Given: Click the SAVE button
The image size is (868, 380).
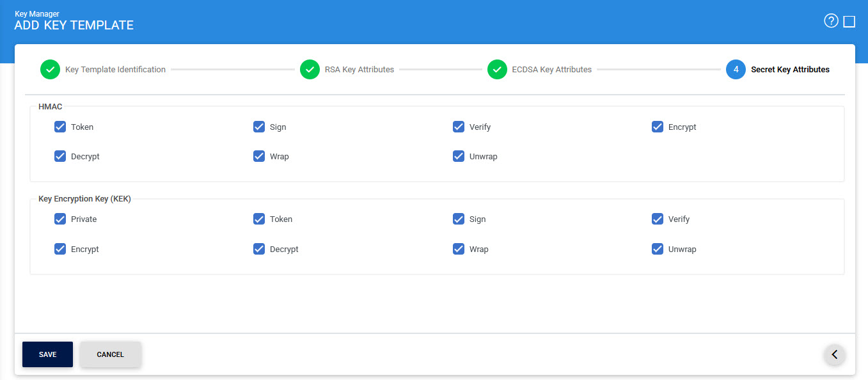Looking at the screenshot, I should click(47, 354).
